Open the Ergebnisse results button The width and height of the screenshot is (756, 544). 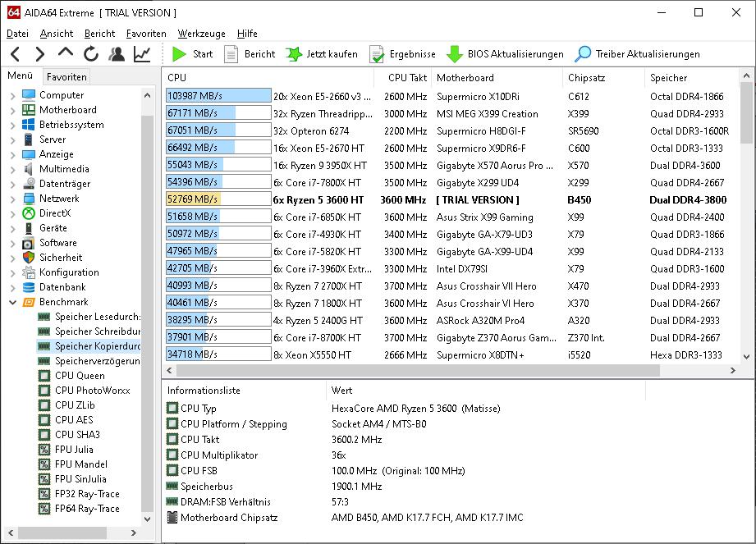click(402, 54)
